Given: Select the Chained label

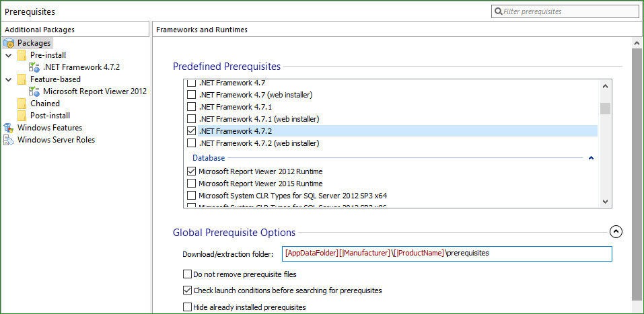Looking at the screenshot, I should click(x=45, y=104).
